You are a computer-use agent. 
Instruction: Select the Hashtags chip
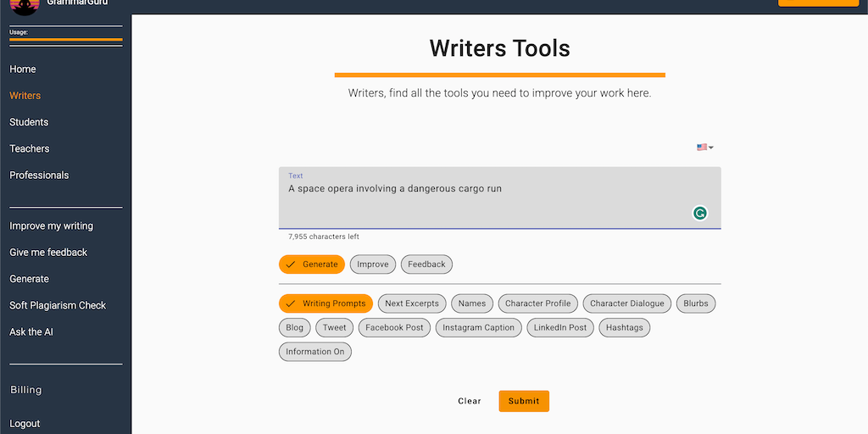[x=624, y=327]
